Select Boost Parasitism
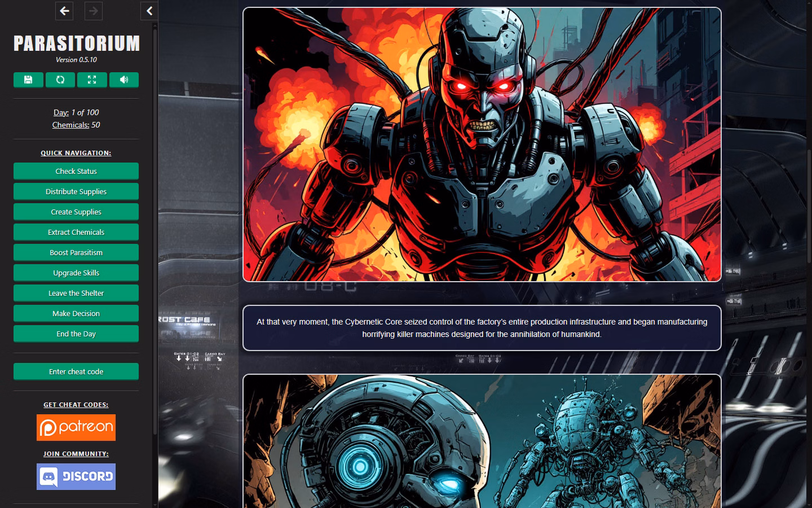The width and height of the screenshot is (812, 508). (x=76, y=252)
